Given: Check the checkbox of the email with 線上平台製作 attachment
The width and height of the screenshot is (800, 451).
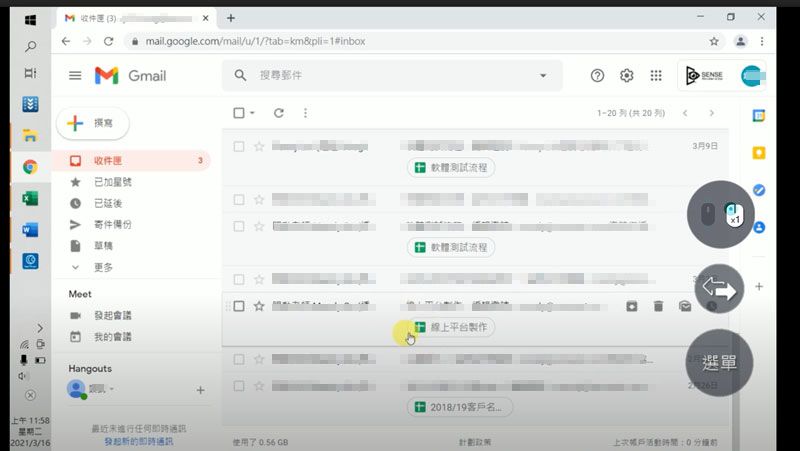Looking at the screenshot, I should pyautogui.click(x=239, y=306).
